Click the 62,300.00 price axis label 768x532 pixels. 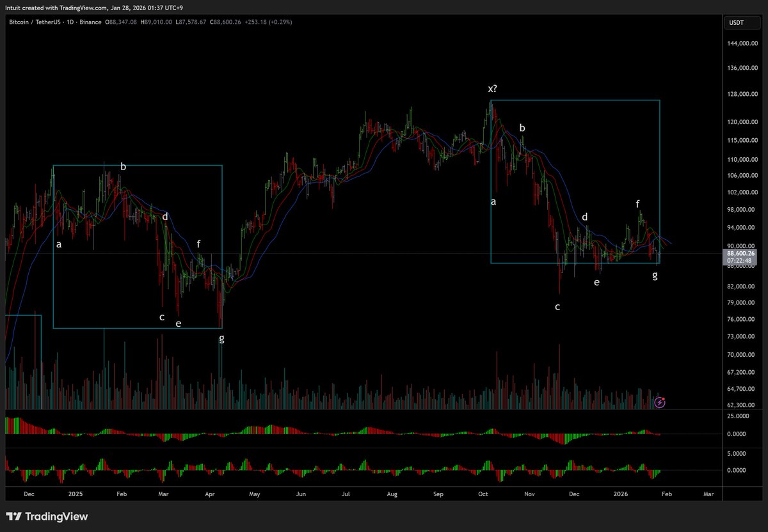(742, 405)
